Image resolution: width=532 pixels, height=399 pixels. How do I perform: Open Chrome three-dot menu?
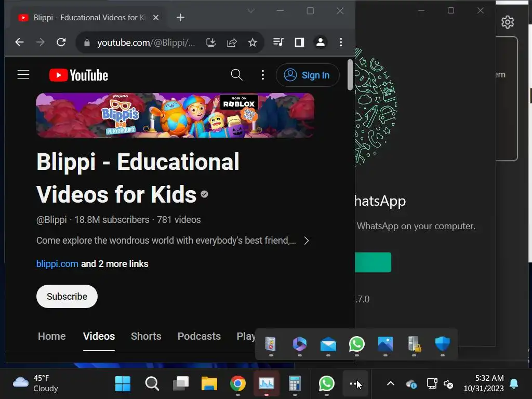pyautogui.click(x=341, y=42)
